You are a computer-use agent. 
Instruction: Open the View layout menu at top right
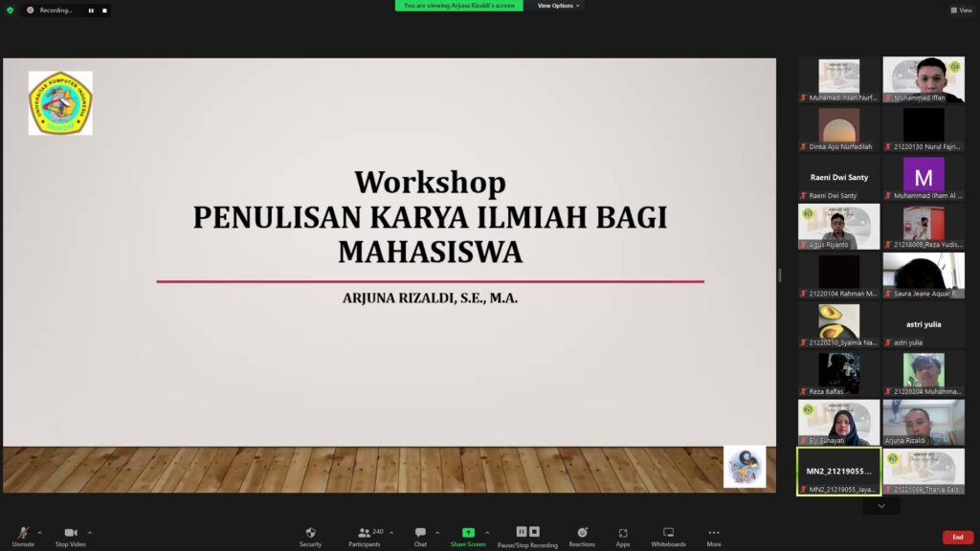tap(961, 11)
